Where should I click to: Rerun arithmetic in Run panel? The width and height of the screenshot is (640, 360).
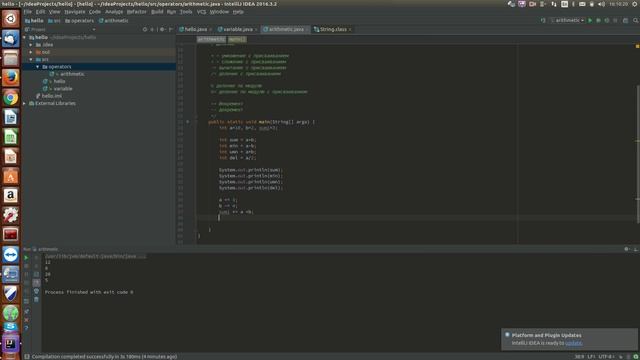pos(26,258)
